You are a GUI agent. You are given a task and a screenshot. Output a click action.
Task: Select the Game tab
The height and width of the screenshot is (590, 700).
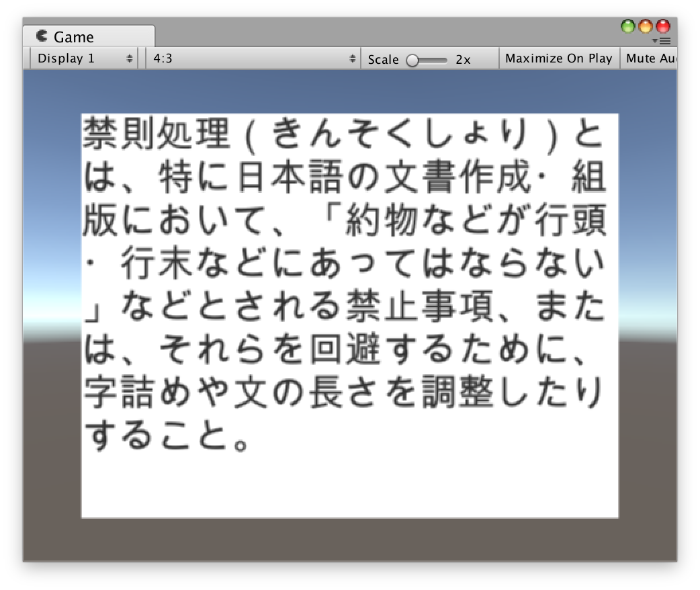[x=89, y=36]
